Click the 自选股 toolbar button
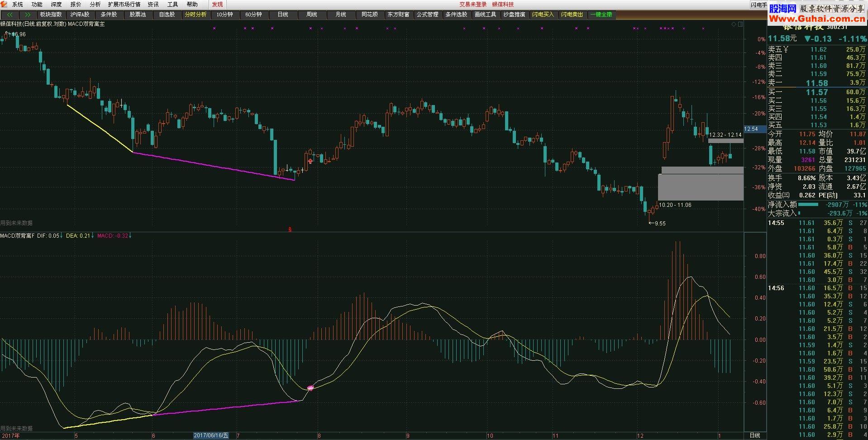868x440 pixels. (167, 14)
